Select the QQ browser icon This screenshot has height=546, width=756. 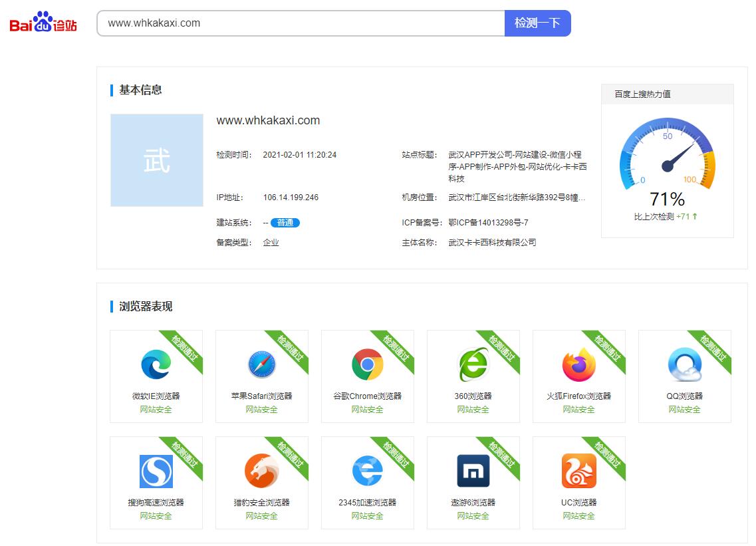(685, 364)
